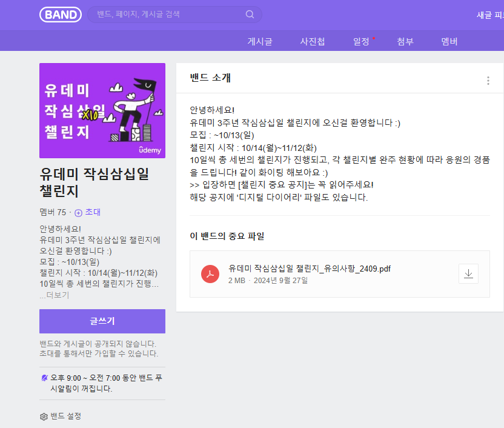This screenshot has height=428, width=504.
Task: Click the quiet hours push notification text
Action: pos(106,383)
